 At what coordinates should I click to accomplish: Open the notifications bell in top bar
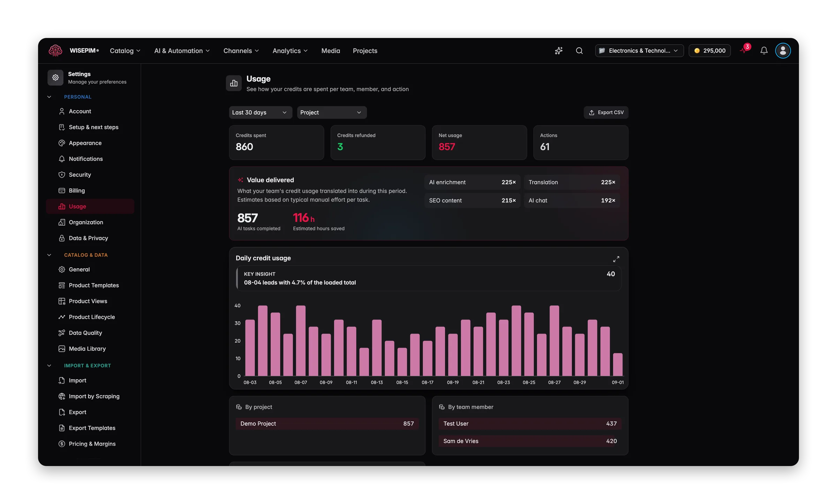click(764, 51)
